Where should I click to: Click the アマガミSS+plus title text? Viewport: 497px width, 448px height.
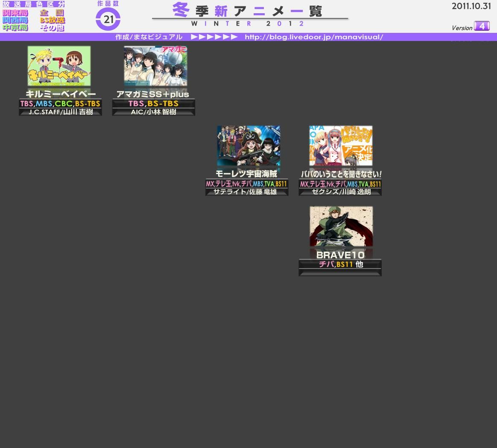pos(153,94)
